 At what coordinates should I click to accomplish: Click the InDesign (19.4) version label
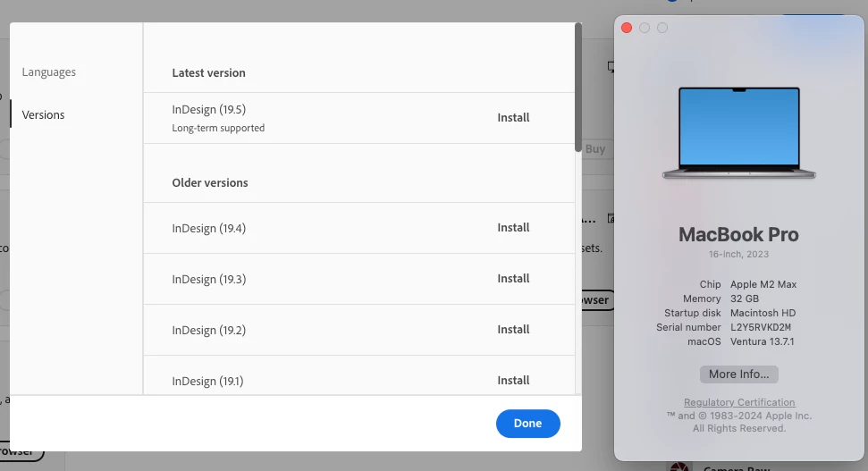coord(208,228)
